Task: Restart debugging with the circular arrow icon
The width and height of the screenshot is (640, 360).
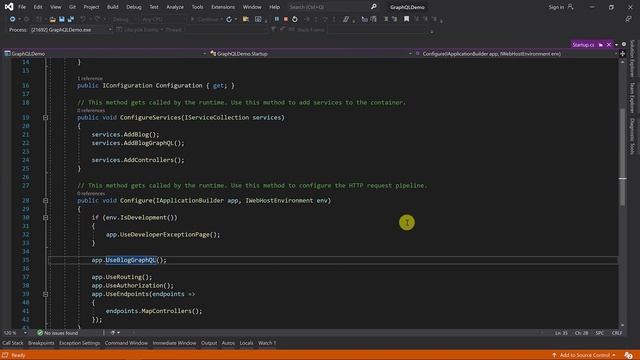Action: pyautogui.click(x=295, y=19)
